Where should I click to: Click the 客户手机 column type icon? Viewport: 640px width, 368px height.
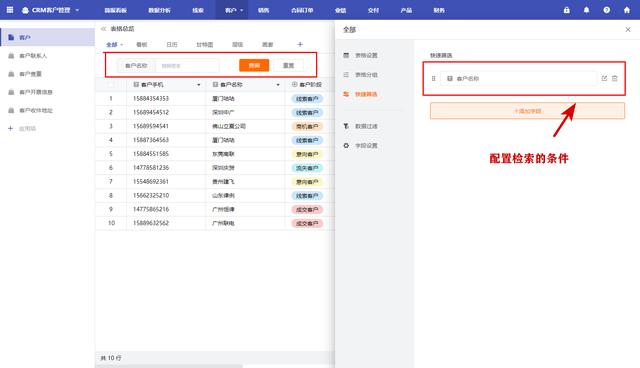point(136,84)
